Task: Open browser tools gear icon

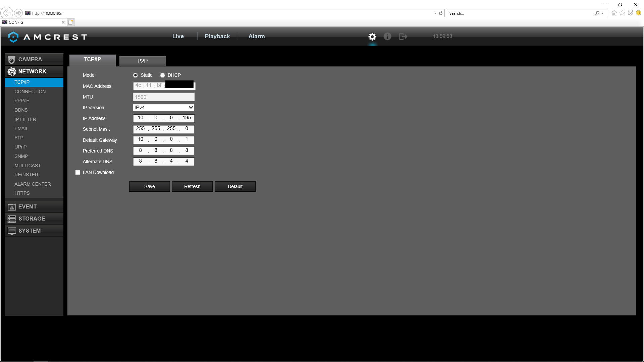Action: (x=631, y=13)
